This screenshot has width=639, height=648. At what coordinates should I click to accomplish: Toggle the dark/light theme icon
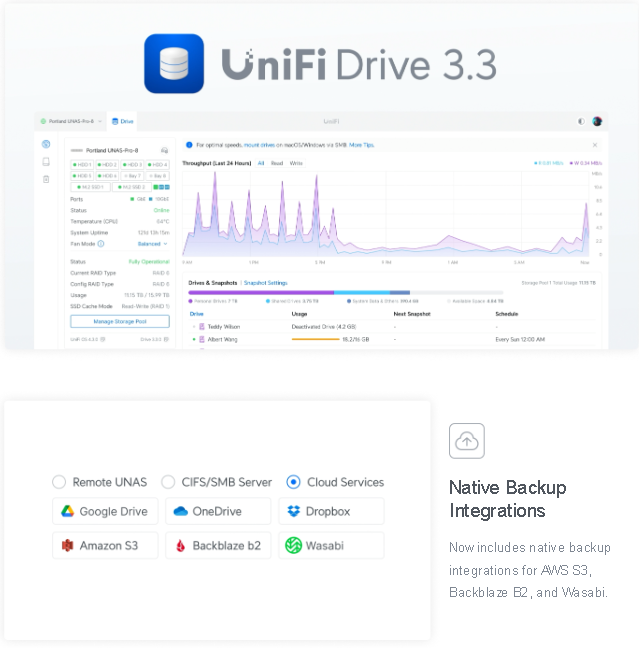click(581, 121)
